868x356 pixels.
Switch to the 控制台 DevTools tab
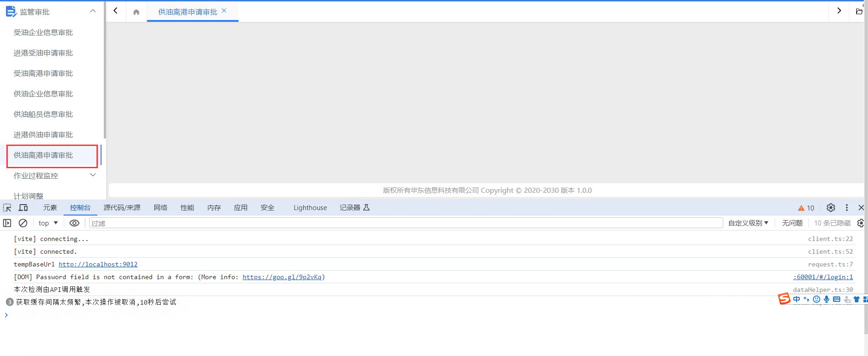80,208
